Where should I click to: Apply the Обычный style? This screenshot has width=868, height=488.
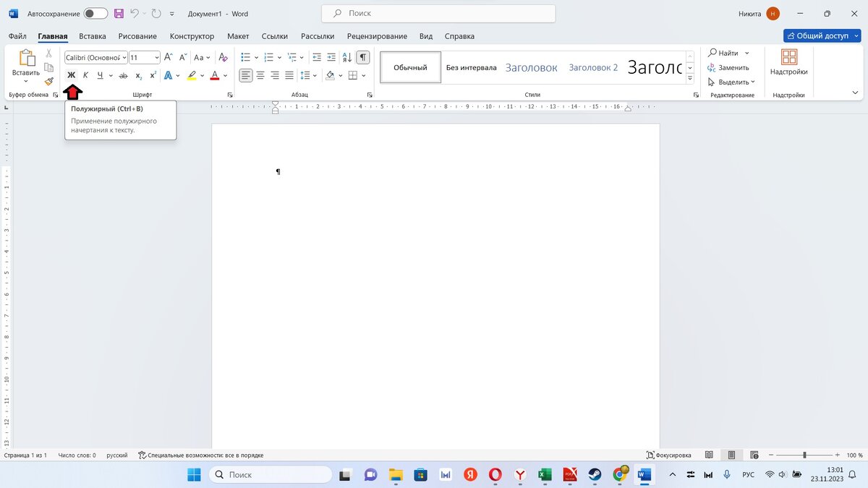[410, 67]
